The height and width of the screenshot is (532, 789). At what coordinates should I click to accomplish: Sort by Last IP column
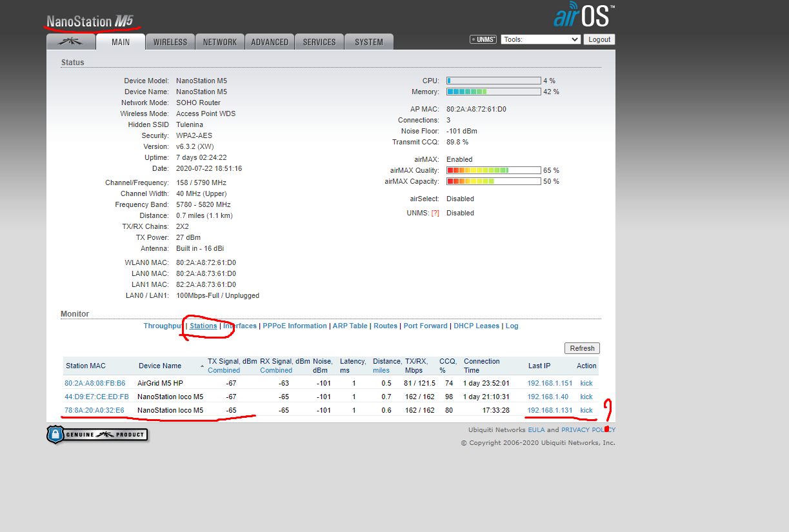coord(539,366)
